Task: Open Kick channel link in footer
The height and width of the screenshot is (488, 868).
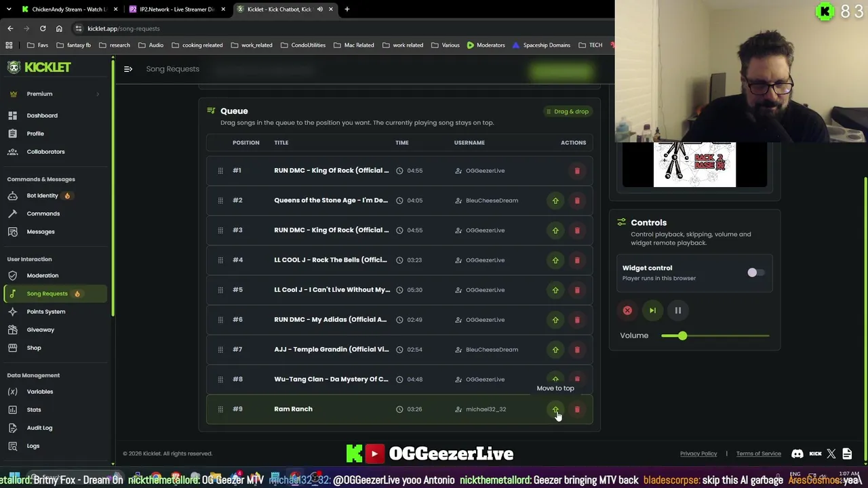Action: pos(815,453)
